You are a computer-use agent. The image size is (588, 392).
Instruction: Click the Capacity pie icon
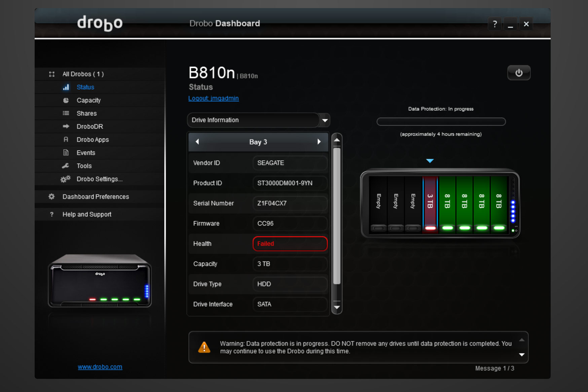point(66,100)
